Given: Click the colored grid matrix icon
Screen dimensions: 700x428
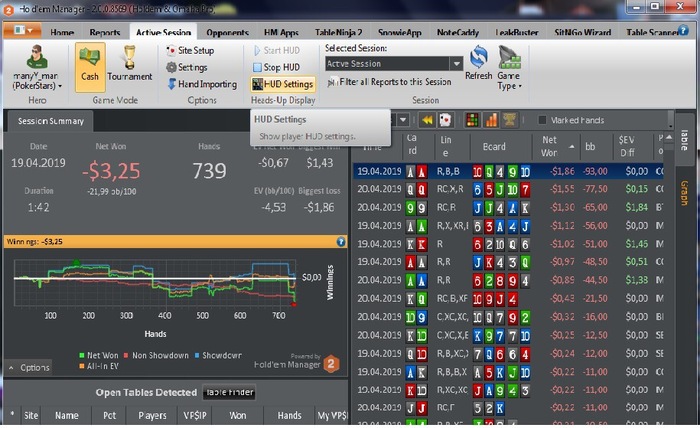Looking at the screenshot, I should pyautogui.click(x=473, y=120).
